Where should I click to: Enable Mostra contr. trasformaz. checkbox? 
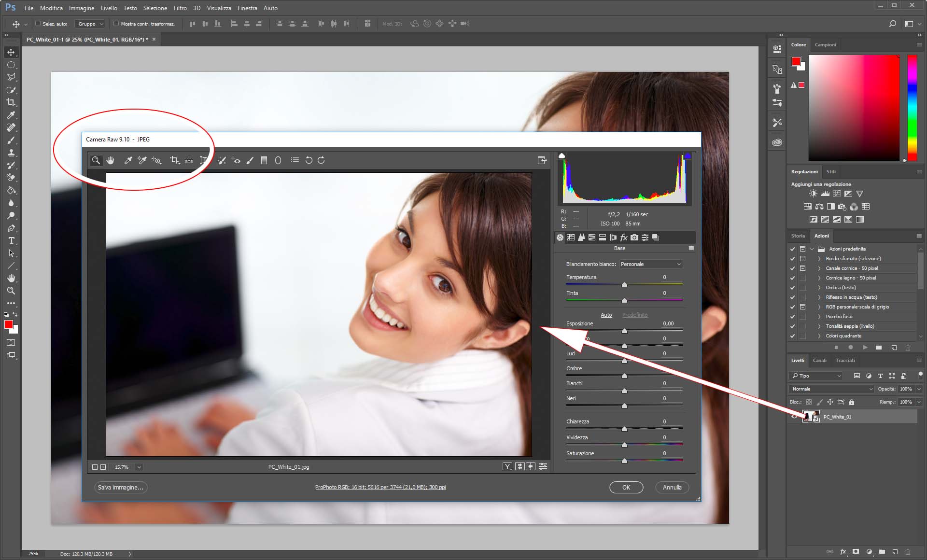pyautogui.click(x=116, y=24)
